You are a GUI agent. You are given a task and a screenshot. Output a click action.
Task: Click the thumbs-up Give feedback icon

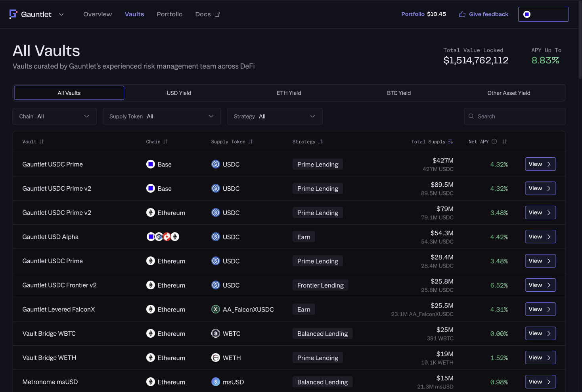462,14
